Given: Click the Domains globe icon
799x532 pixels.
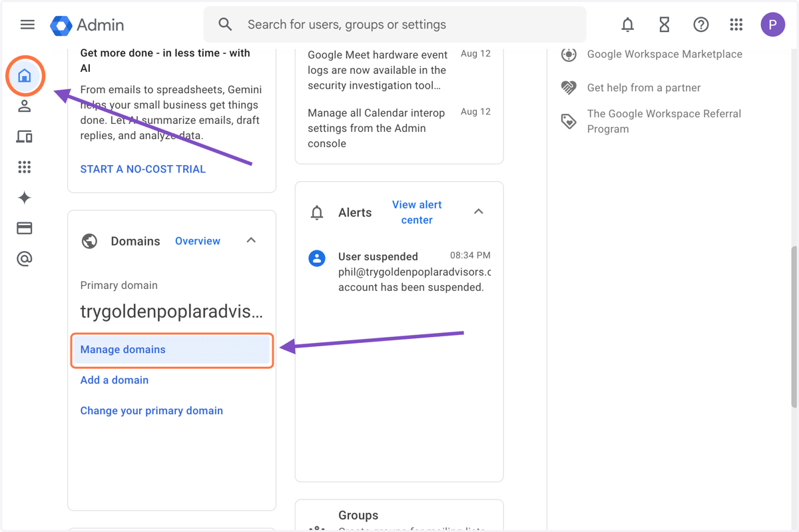Looking at the screenshot, I should pos(89,241).
